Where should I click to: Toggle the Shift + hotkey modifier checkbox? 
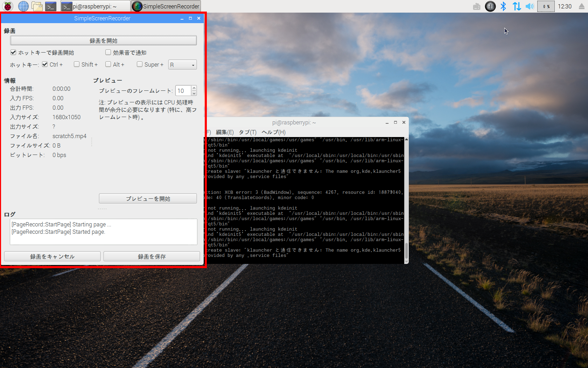(x=77, y=64)
